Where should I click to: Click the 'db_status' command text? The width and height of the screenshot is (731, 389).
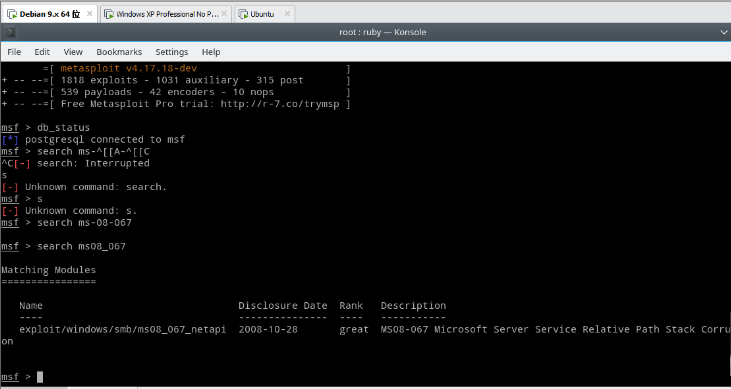63,127
